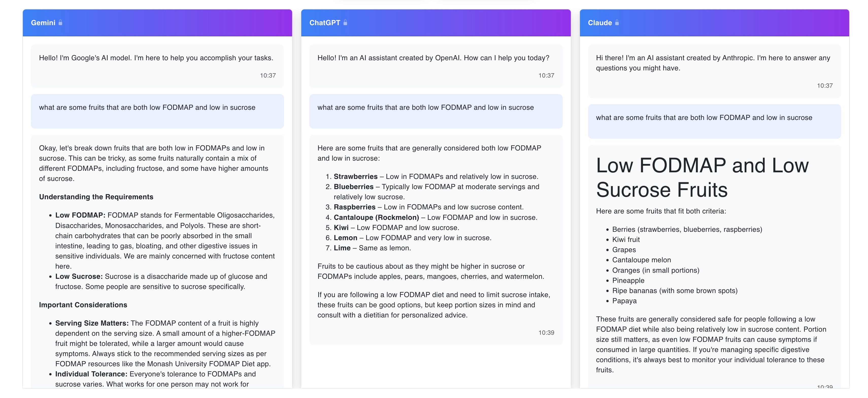Select the ChatGPT panel header title
This screenshot has height=398, width=868.
pyautogui.click(x=325, y=23)
